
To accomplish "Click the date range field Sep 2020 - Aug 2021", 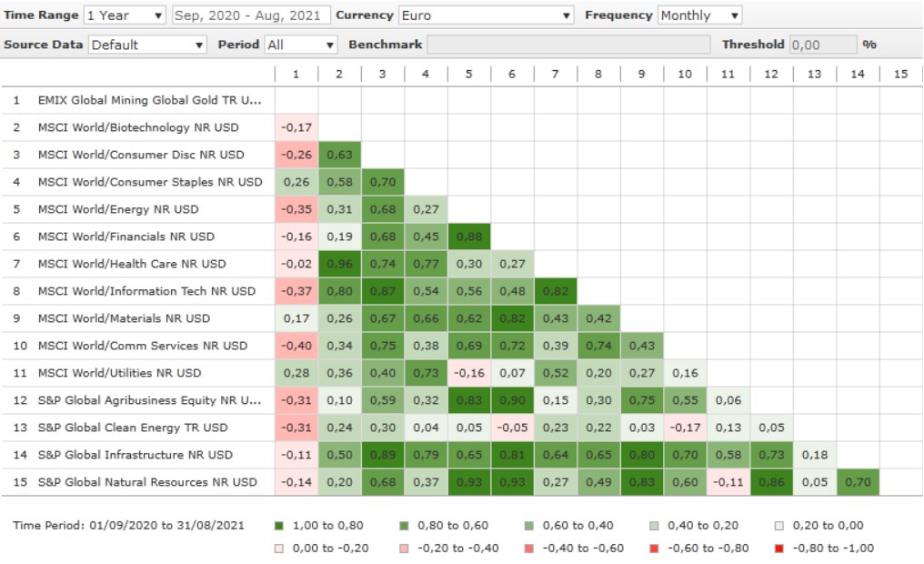I will [250, 15].
